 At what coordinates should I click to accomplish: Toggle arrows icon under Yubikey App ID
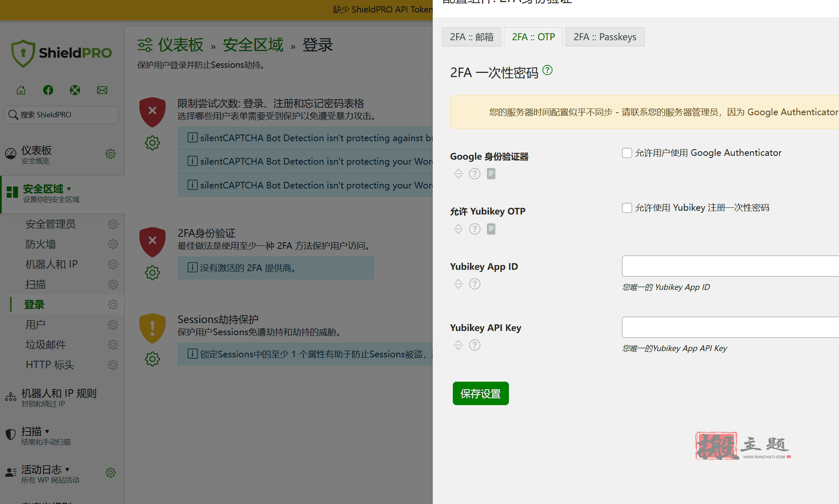pyautogui.click(x=458, y=284)
